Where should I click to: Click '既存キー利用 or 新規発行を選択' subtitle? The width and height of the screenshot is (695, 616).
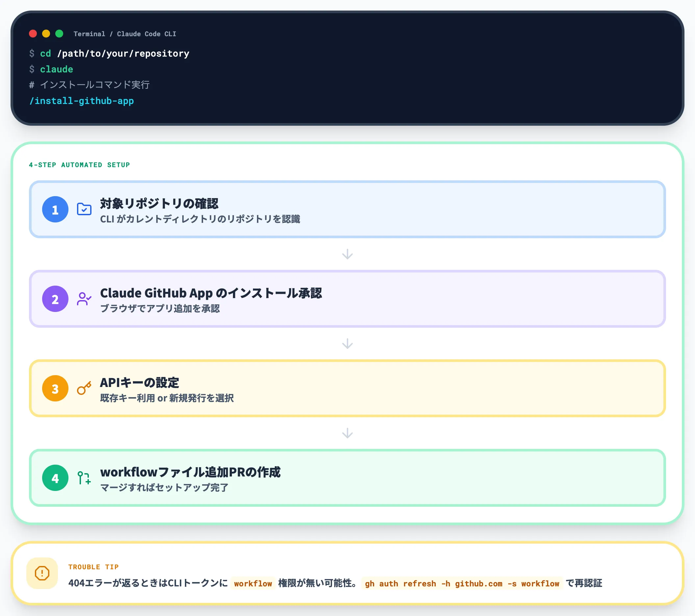167,398
